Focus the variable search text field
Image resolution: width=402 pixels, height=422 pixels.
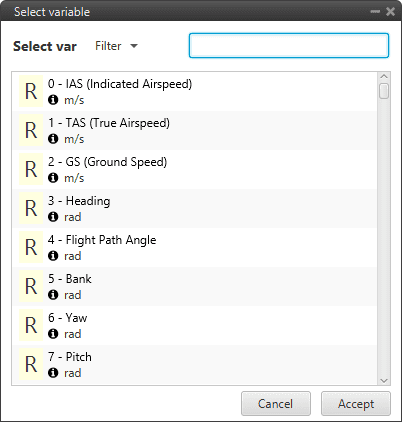[x=289, y=45]
